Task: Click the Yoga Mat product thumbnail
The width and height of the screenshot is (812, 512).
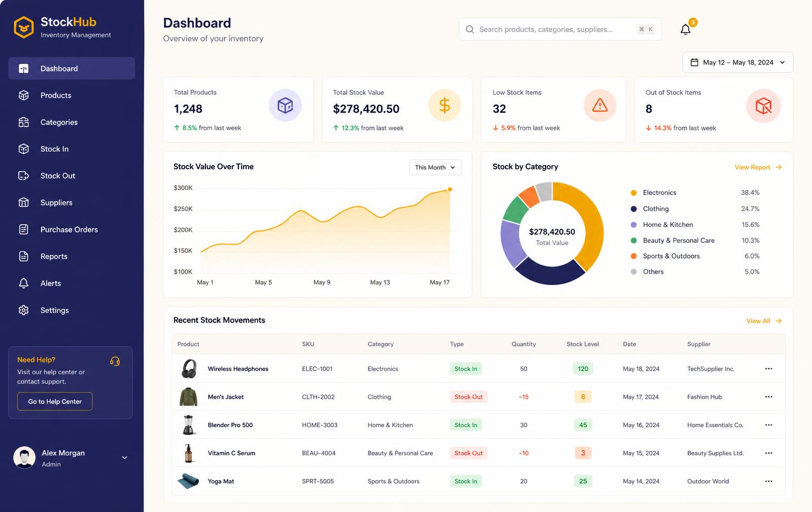Action: [188, 481]
